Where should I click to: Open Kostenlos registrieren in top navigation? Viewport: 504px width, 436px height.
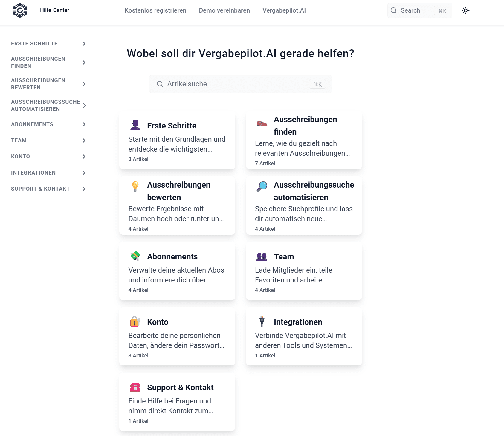click(155, 10)
